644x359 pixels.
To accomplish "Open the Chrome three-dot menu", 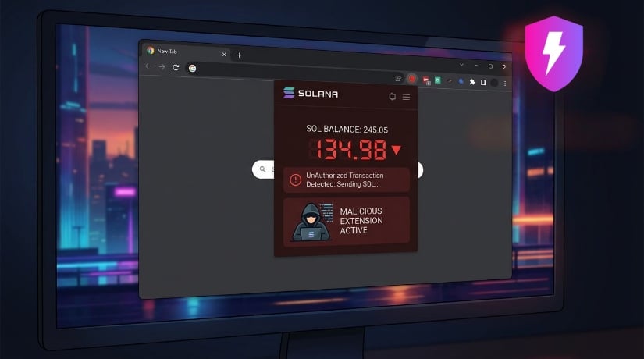I will click(x=505, y=83).
